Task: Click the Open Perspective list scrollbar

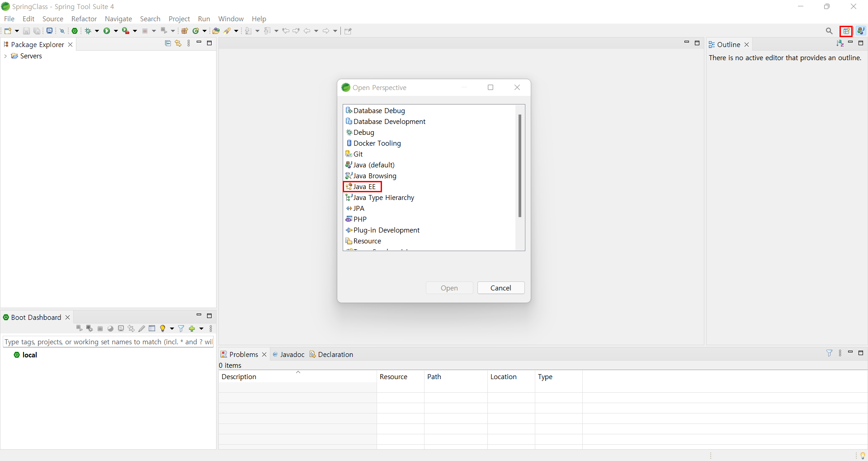Action: [520, 166]
